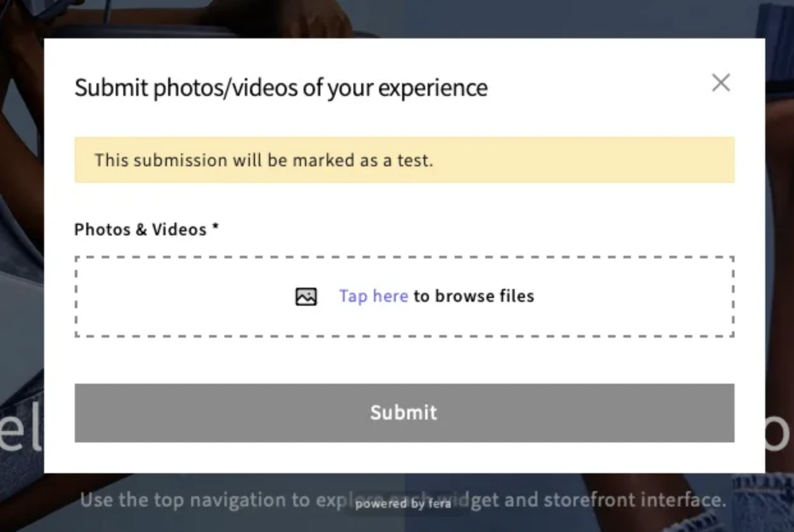The height and width of the screenshot is (532, 794).
Task: Click the partially hidden 'el' text behind dialog
Action: tap(20, 434)
